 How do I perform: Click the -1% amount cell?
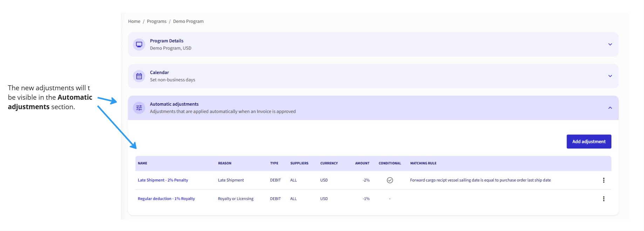coord(366,199)
